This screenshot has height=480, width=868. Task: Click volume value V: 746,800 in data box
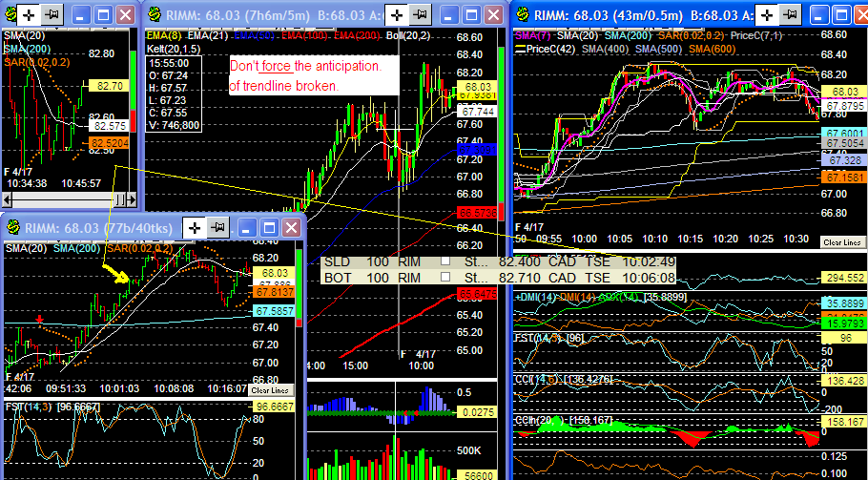click(x=174, y=125)
